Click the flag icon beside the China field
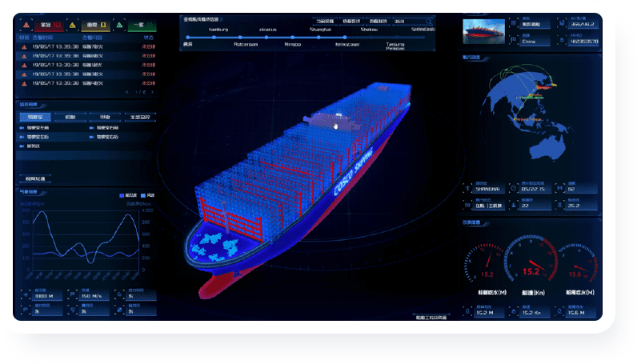The height and width of the screenshot is (364, 637). click(x=513, y=40)
